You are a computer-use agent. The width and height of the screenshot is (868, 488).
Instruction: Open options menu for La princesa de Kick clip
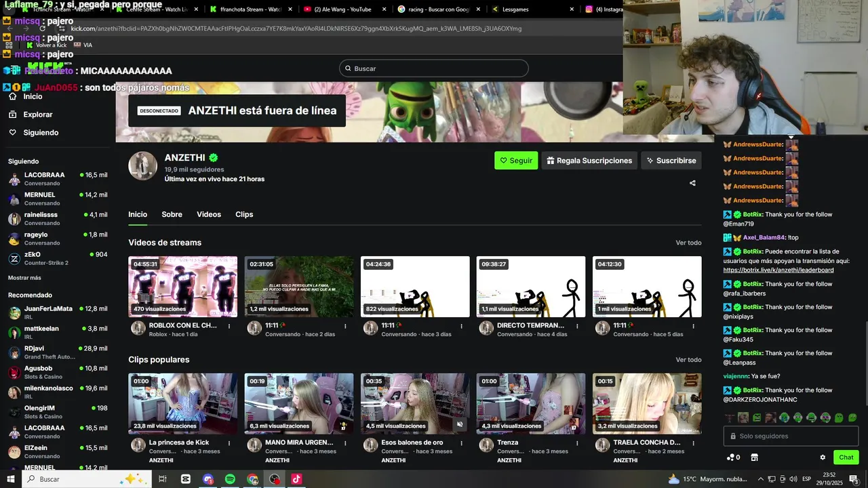(x=229, y=443)
